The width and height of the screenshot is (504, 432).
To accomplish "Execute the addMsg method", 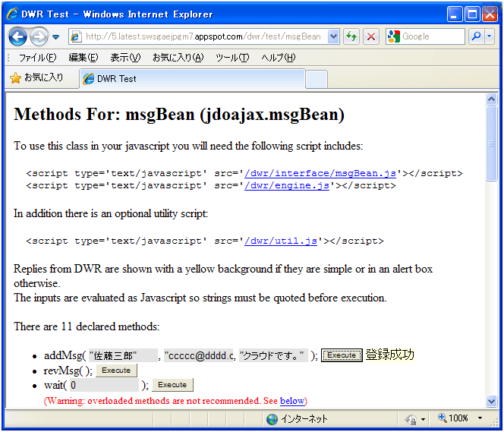I will click(342, 355).
